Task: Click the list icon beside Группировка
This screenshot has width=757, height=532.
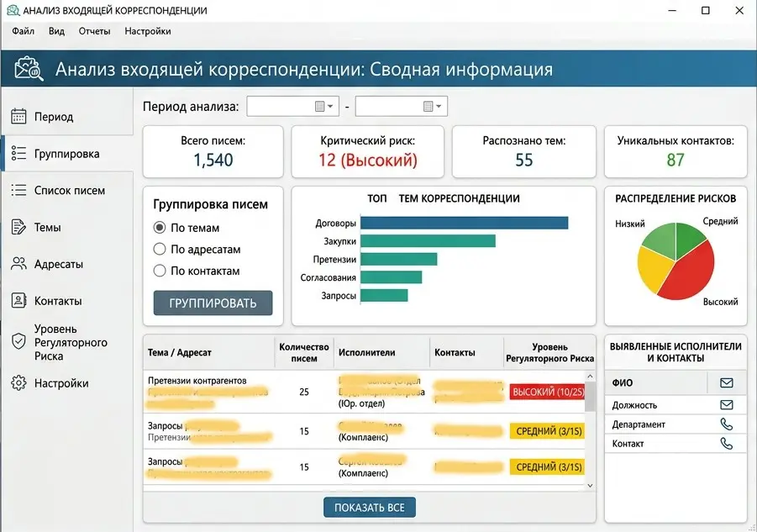Action: (18, 154)
